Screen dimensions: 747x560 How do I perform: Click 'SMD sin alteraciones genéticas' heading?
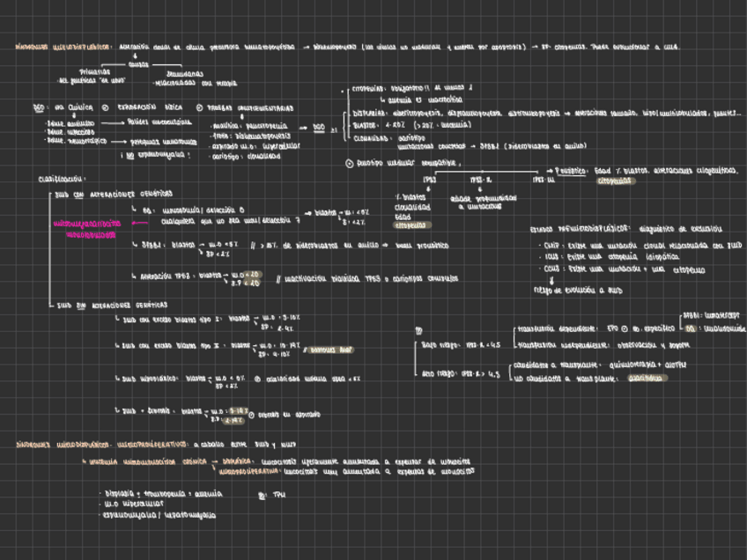click(x=107, y=304)
